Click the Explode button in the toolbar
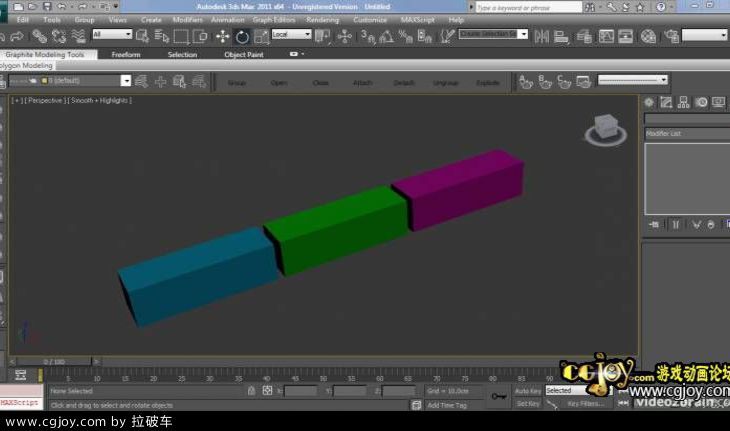This screenshot has height=431, width=730. click(x=487, y=82)
